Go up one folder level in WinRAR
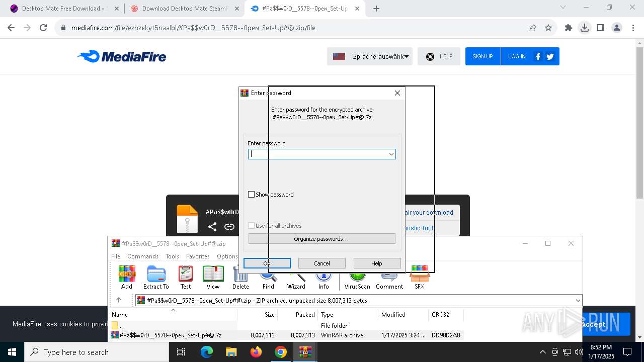The height and width of the screenshot is (362, 644). (119, 300)
